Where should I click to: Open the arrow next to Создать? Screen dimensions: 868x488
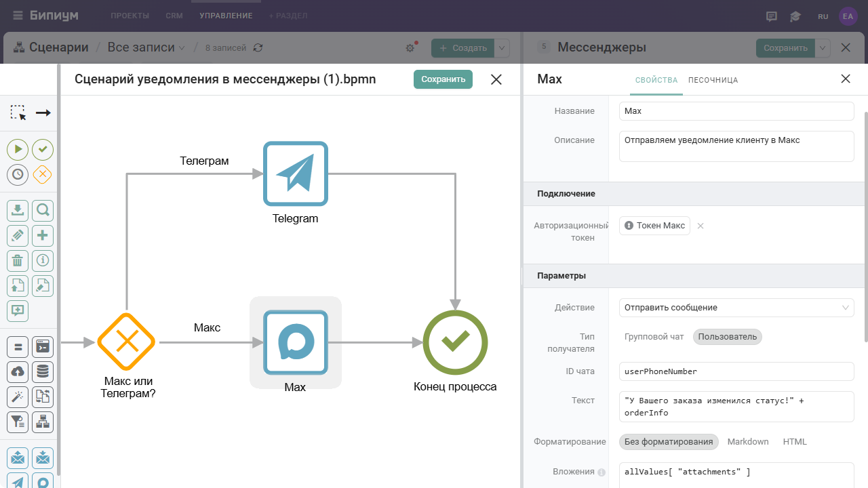click(x=502, y=48)
